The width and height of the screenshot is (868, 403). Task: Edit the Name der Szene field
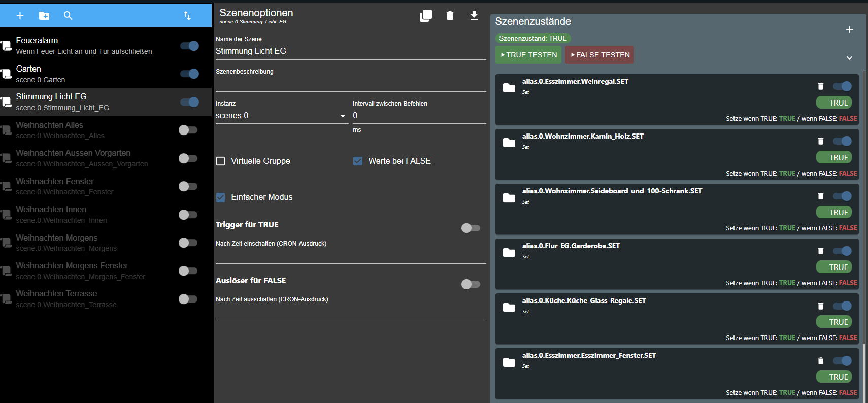pos(351,51)
